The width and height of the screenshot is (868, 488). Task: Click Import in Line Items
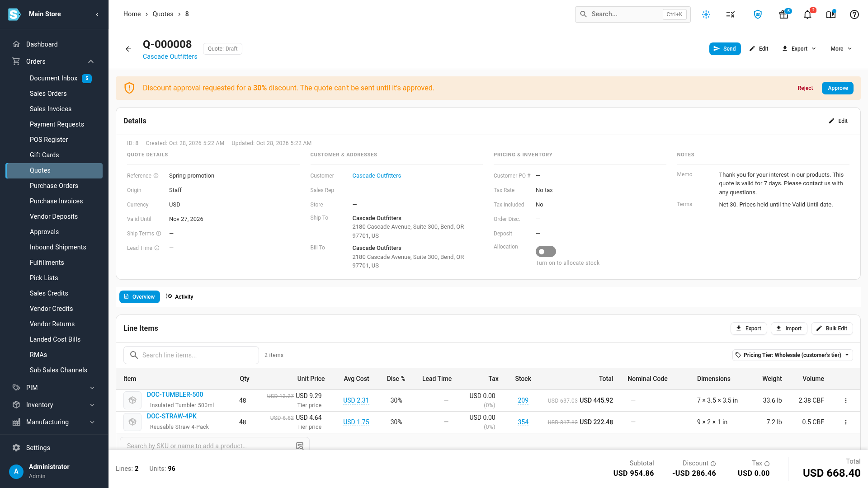pos(789,328)
